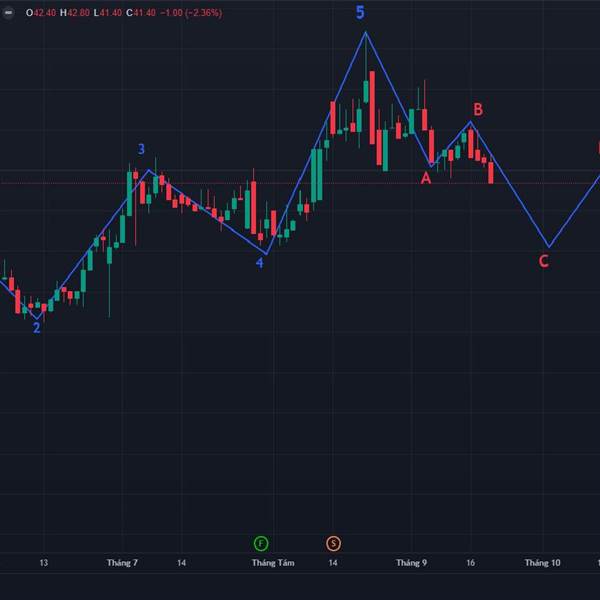Select the blue wave label 4

259,263
